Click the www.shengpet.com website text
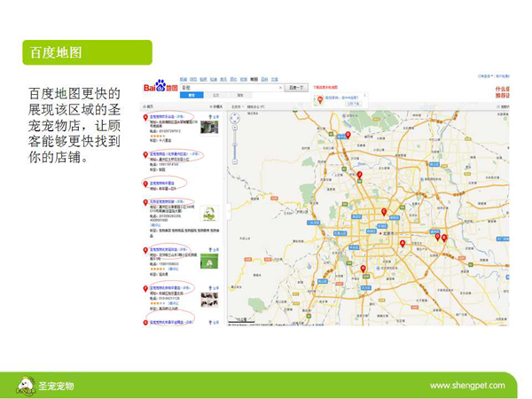 (x=466, y=386)
